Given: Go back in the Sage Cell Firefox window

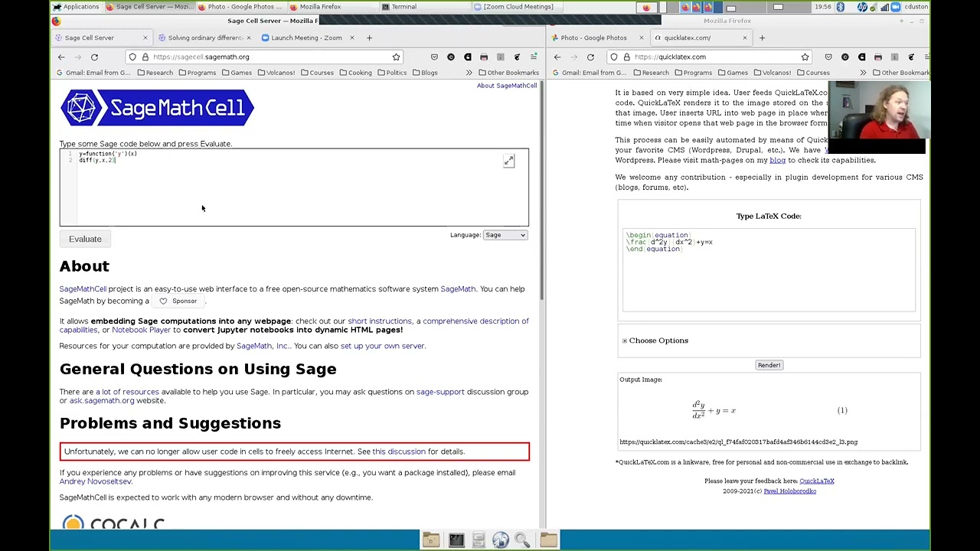Looking at the screenshot, I should tap(61, 57).
